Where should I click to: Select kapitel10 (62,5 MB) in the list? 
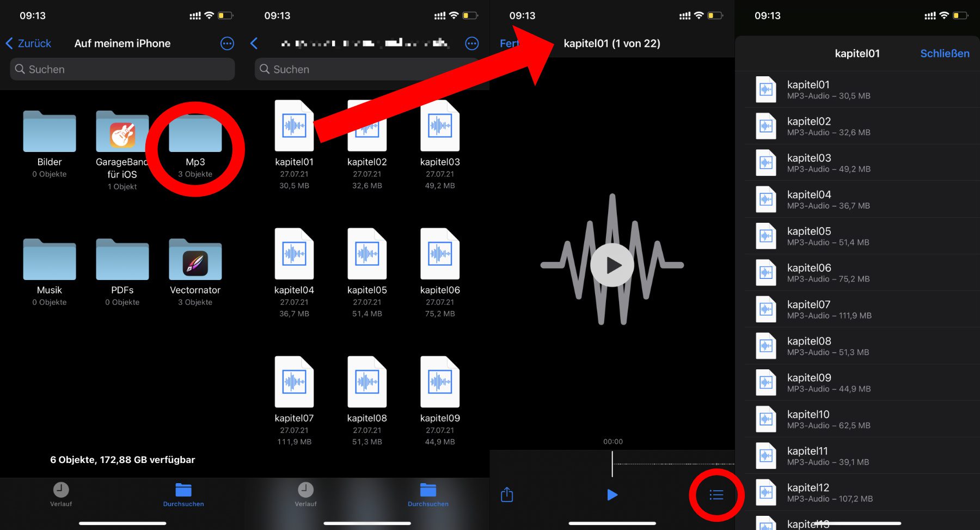click(862, 419)
